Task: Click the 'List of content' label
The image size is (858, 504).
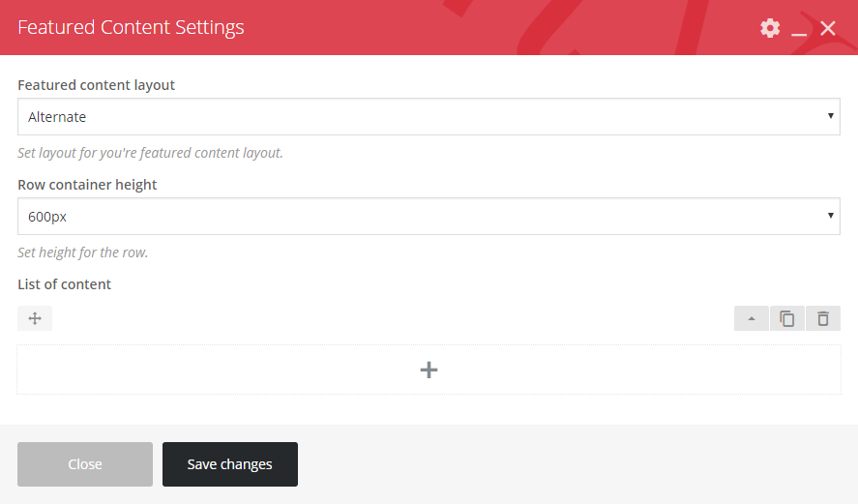Action: (x=65, y=284)
